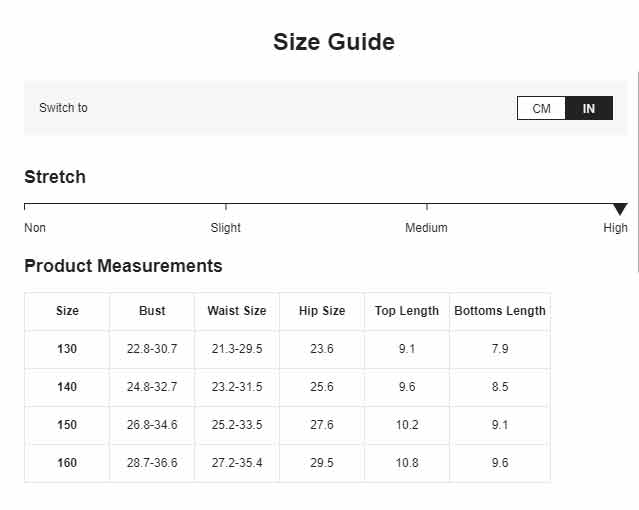The height and width of the screenshot is (510, 639).
Task: Select the size 160 row header
Action: pos(67,463)
